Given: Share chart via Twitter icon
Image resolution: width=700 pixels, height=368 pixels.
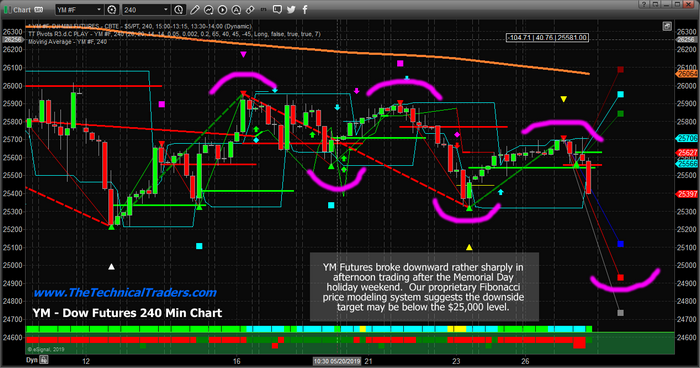Looking at the screenshot, I should tap(291, 9).
